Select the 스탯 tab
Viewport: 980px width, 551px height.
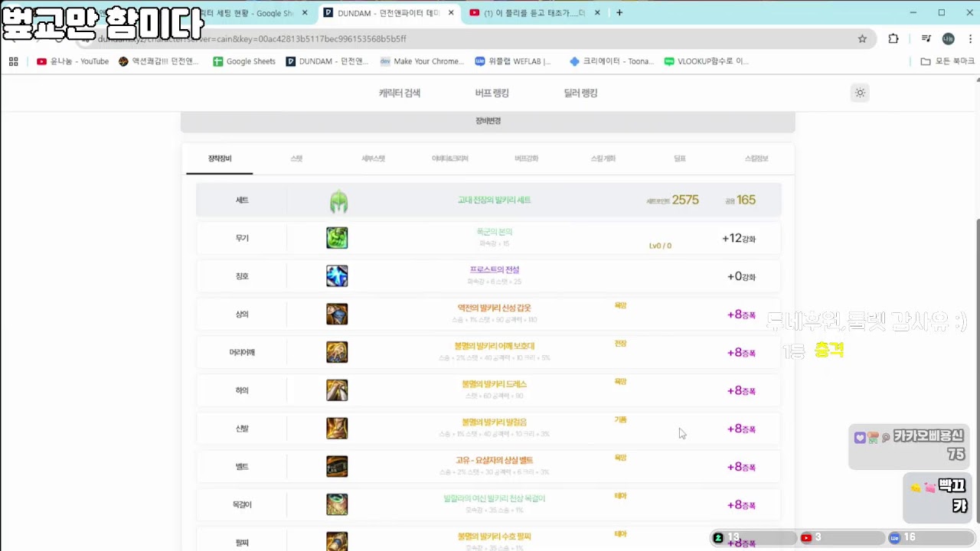296,158
